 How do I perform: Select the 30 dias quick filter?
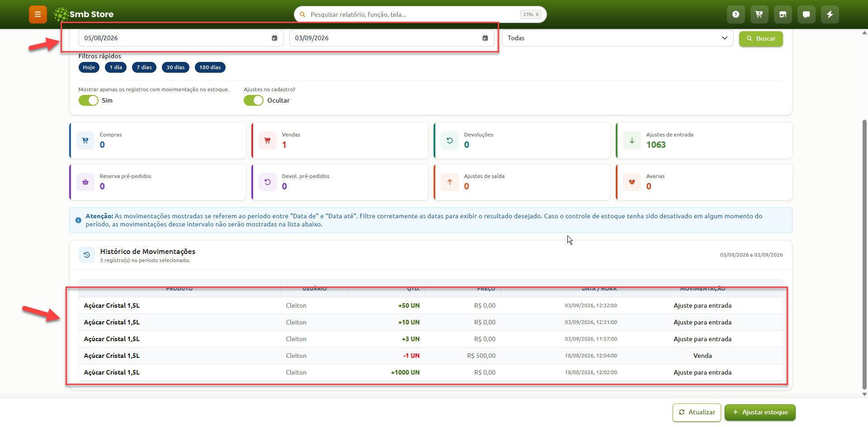click(175, 67)
